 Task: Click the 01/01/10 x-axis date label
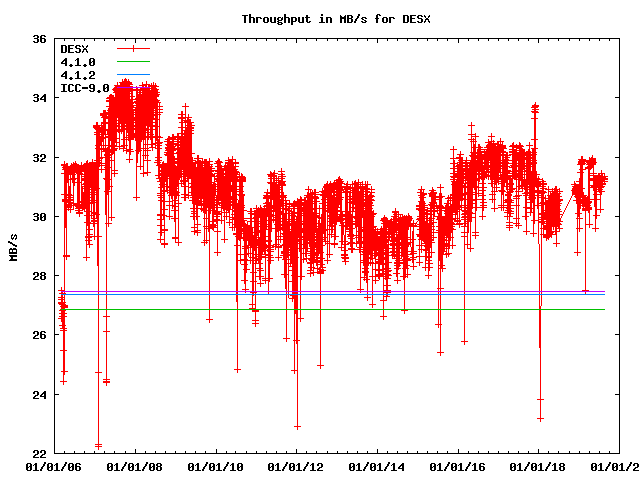(x=215, y=467)
